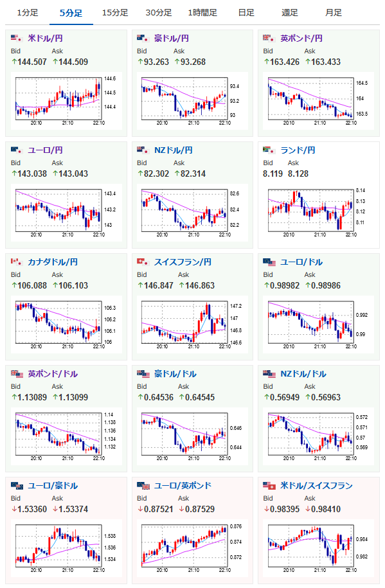This screenshot has height=588, width=385.
Task: Click the Australia-Japan flag icon for 豪ドル/円
Action: pos(143,39)
